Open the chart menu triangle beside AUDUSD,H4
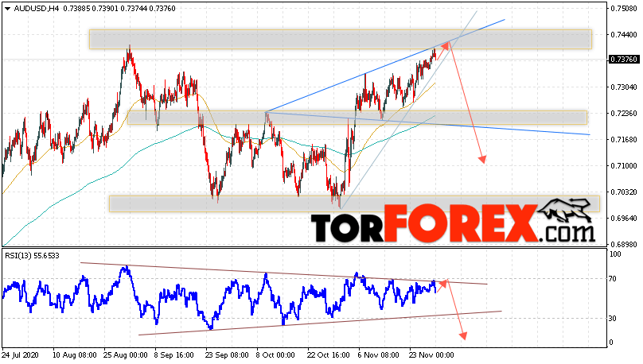 pos(7,9)
